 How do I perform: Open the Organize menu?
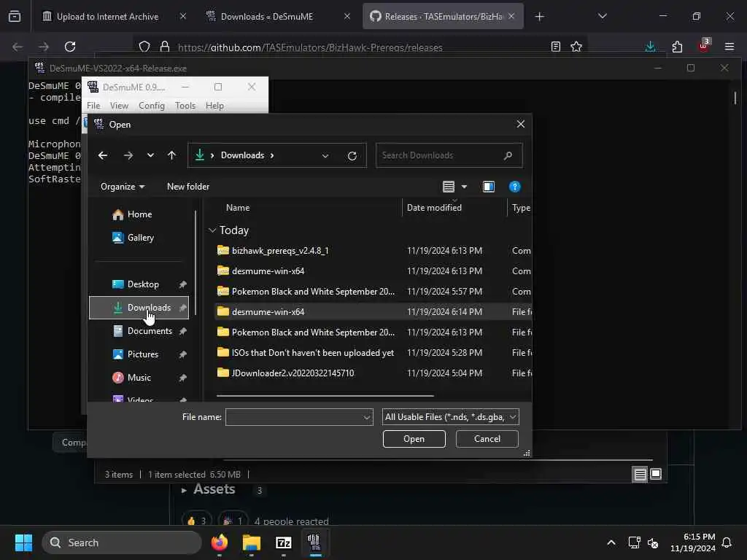coord(123,187)
